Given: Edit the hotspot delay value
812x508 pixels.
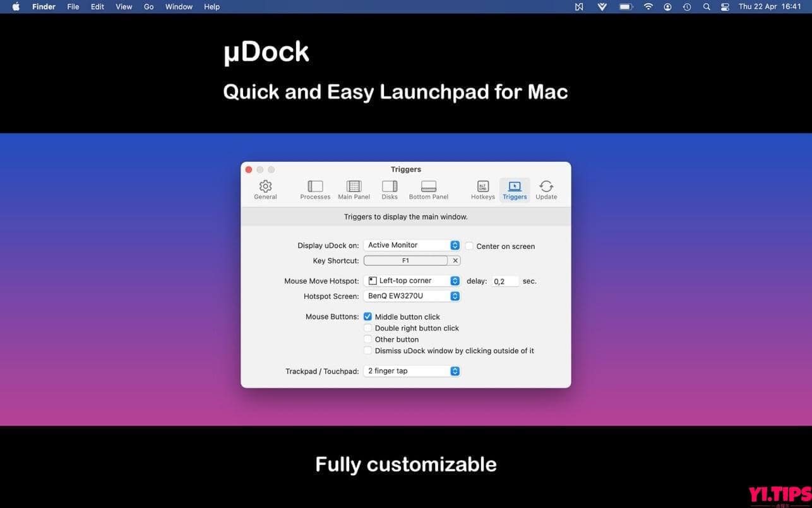Looking at the screenshot, I should pyautogui.click(x=504, y=281).
